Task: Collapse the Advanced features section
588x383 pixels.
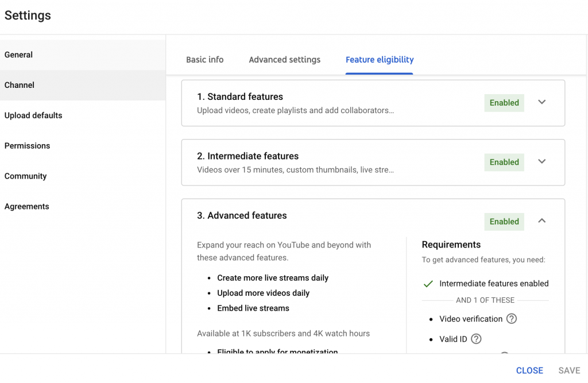Action: pyautogui.click(x=542, y=220)
